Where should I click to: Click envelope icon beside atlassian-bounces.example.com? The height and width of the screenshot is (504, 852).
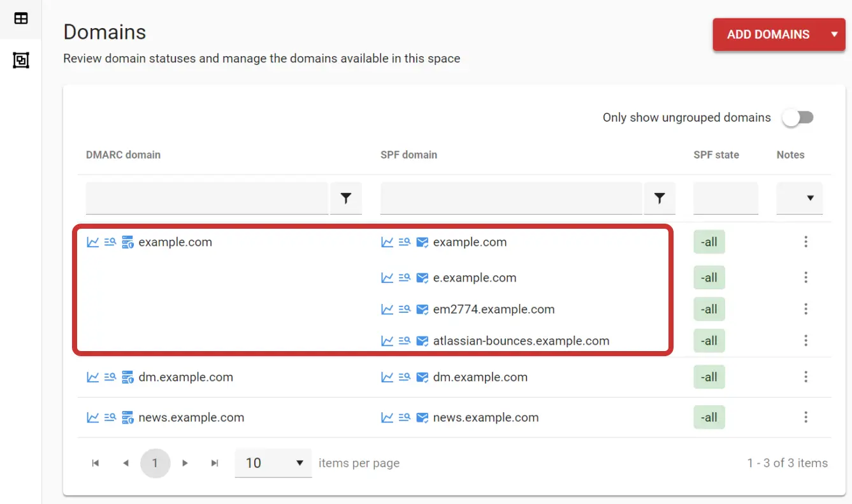pos(422,340)
